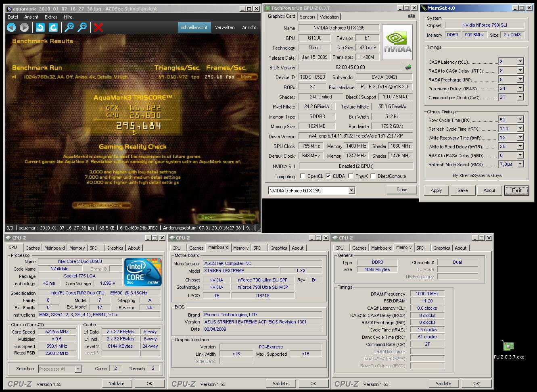
Task: Rotate image right in ACDSee toolbar
Action: (53, 27)
